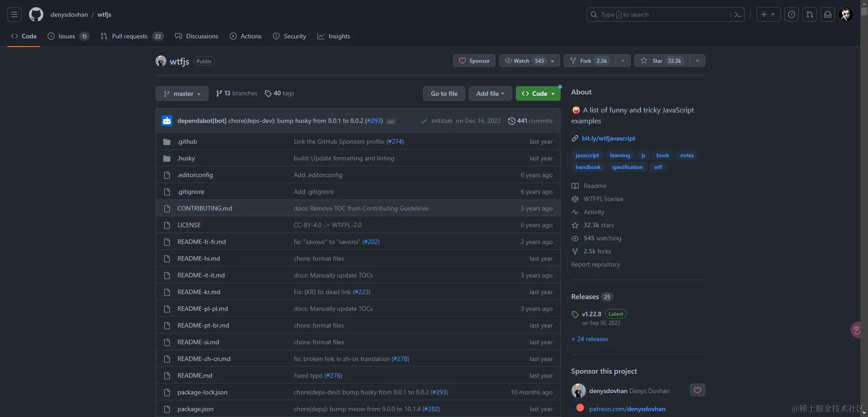Open the hamburger navigation menu
868x417 pixels.
(14, 14)
